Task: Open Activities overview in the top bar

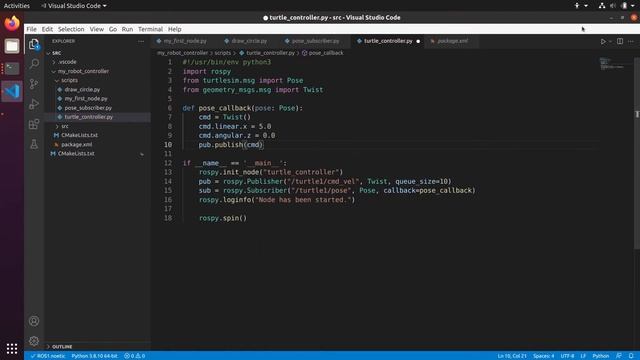Action: pos(17,6)
